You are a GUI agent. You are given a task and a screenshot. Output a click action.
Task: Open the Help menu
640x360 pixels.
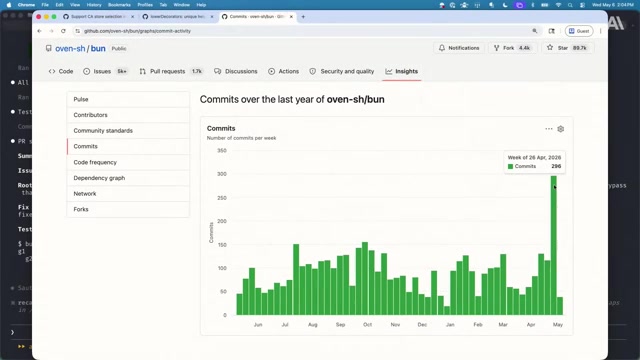[201, 5]
